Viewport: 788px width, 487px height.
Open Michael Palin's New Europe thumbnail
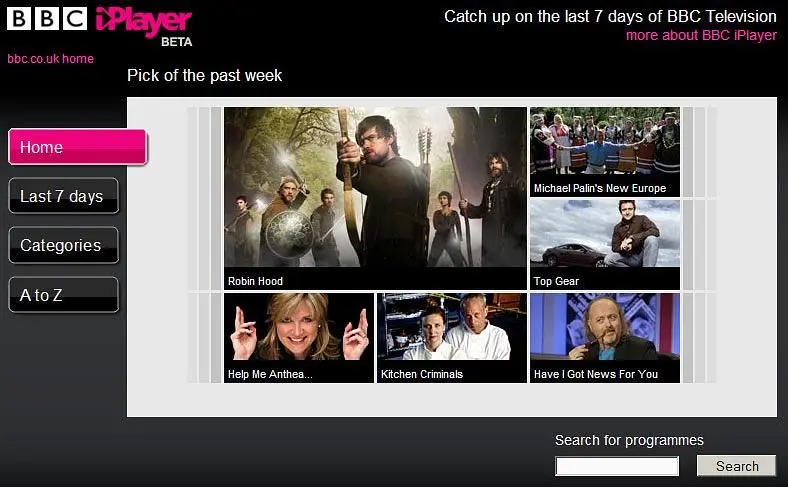[605, 151]
